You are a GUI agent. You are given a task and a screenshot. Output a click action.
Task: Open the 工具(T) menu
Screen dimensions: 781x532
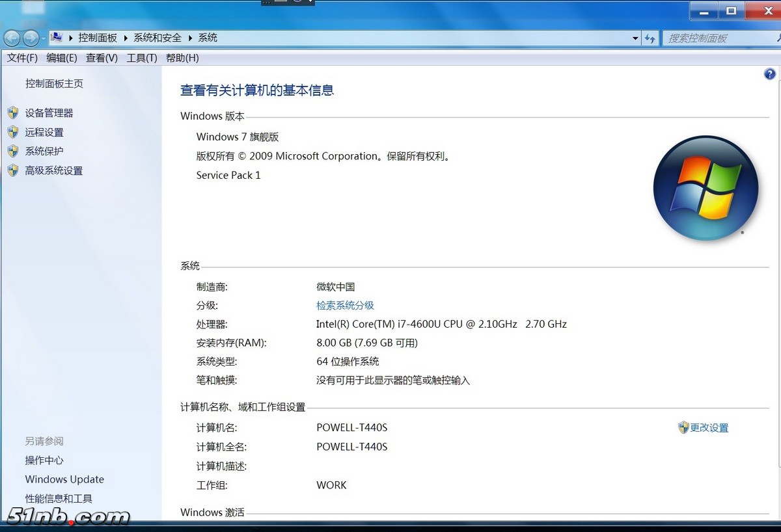pos(141,58)
